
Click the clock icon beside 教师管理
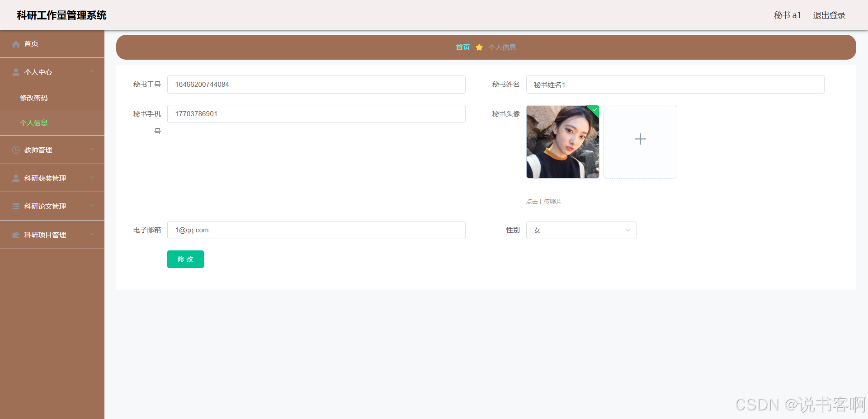click(16, 150)
